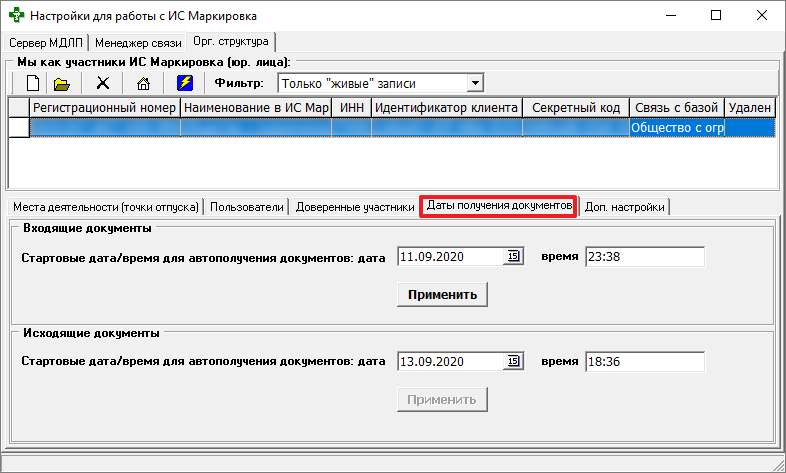Go to the Пользователи tab
This screenshot has width=786, height=473.
(x=247, y=207)
